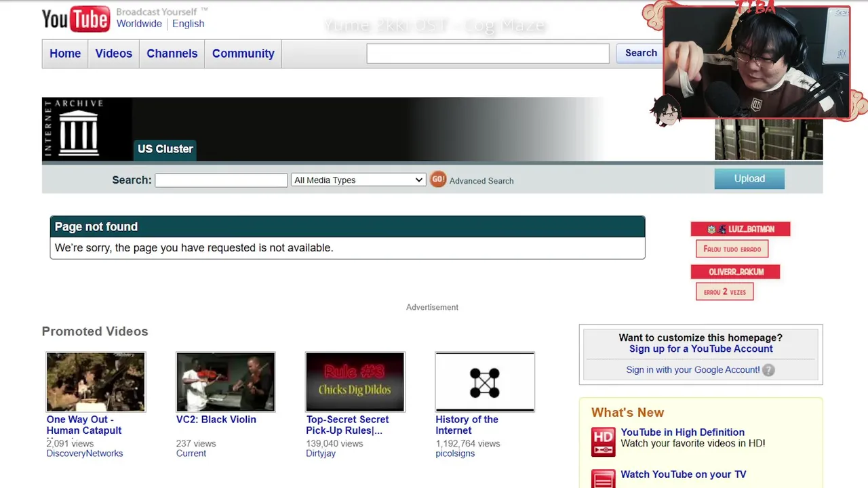868x488 pixels.
Task: Open Watch YouTube on your TV link
Action: tap(683, 474)
